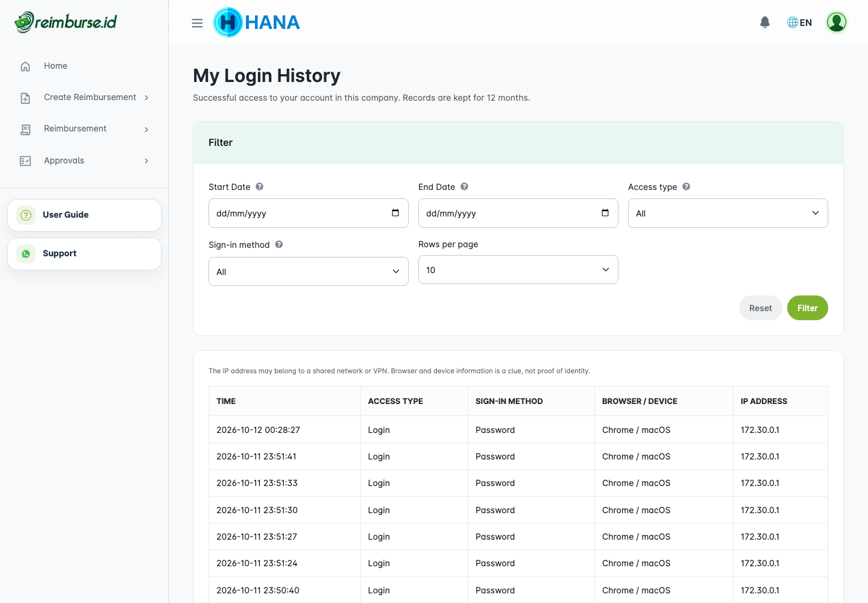Open the notifications bell
868x603 pixels.
pyautogui.click(x=765, y=22)
